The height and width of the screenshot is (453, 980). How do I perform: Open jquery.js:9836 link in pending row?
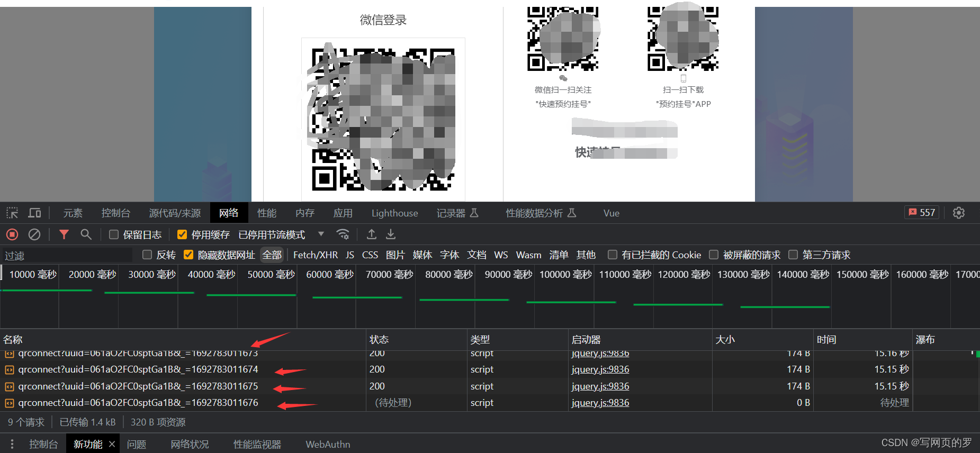click(x=600, y=403)
